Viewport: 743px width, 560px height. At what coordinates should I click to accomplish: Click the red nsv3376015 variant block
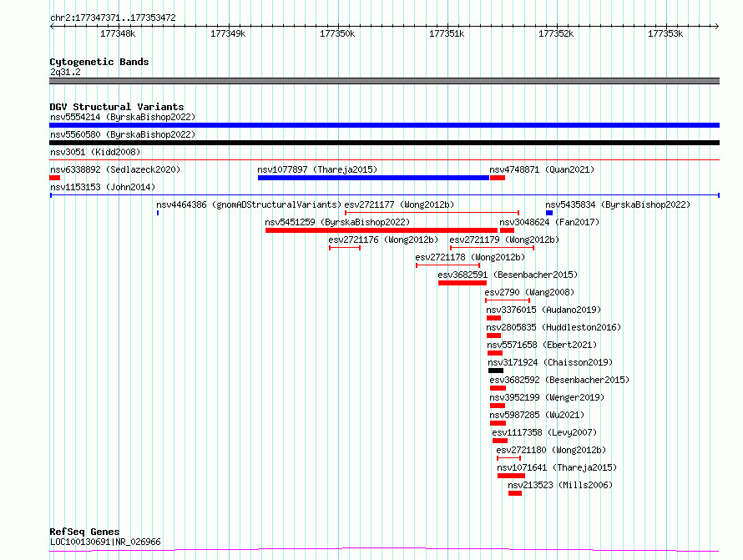pyautogui.click(x=493, y=318)
